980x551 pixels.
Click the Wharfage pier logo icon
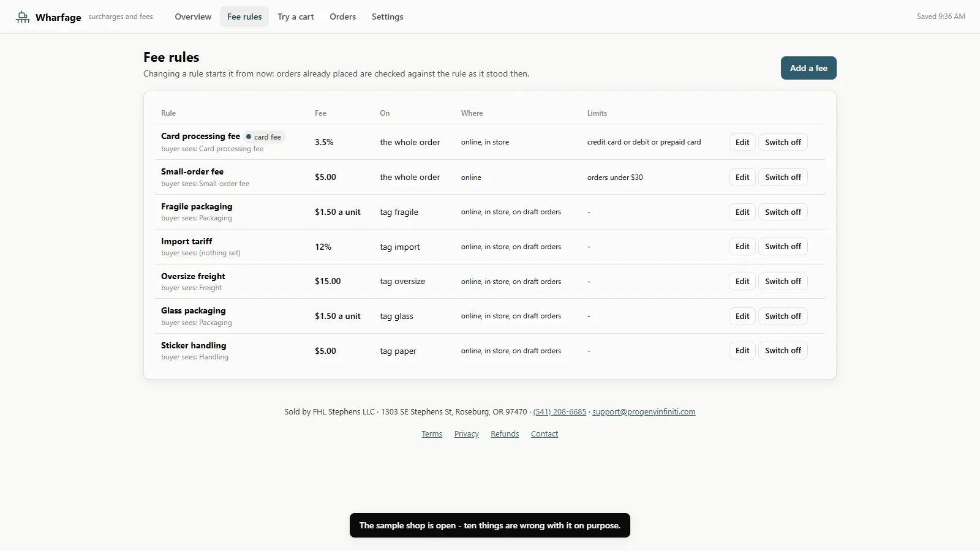pyautogui.click(x=23, y=17)
